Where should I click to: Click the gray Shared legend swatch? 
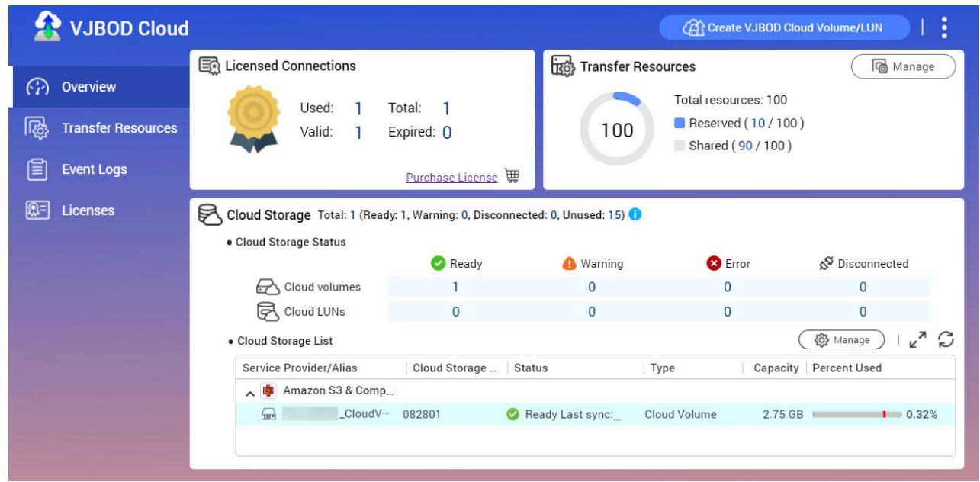(681, 146)
